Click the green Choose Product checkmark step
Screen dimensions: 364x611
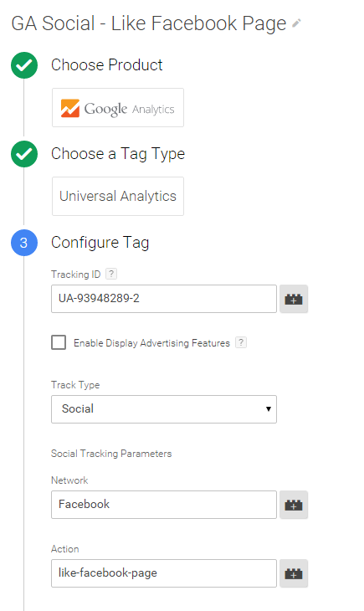24,65
